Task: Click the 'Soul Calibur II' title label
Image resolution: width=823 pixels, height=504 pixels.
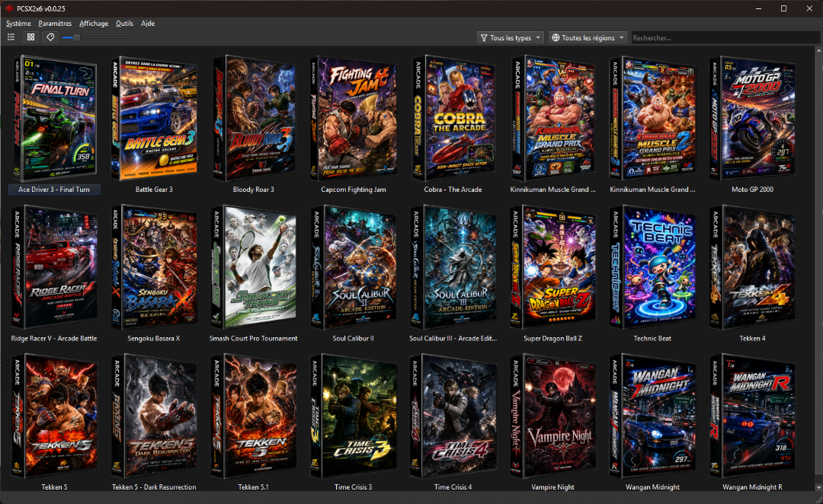Action: tap(354, 338)
